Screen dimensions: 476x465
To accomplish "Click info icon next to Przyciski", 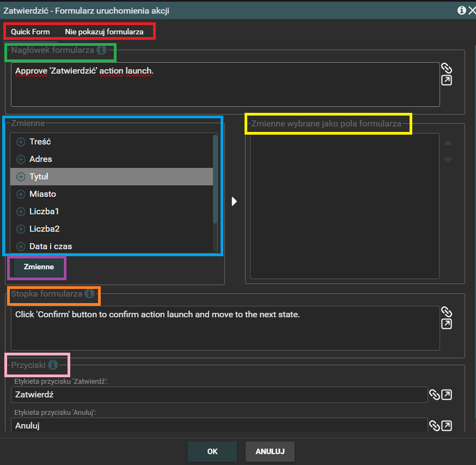I will coord(53,365).
